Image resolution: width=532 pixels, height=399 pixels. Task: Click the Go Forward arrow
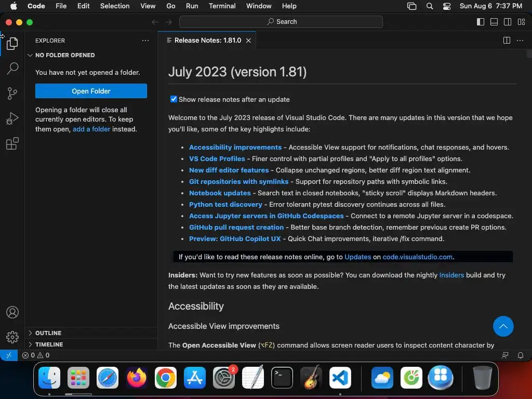[x=169, y=22]
